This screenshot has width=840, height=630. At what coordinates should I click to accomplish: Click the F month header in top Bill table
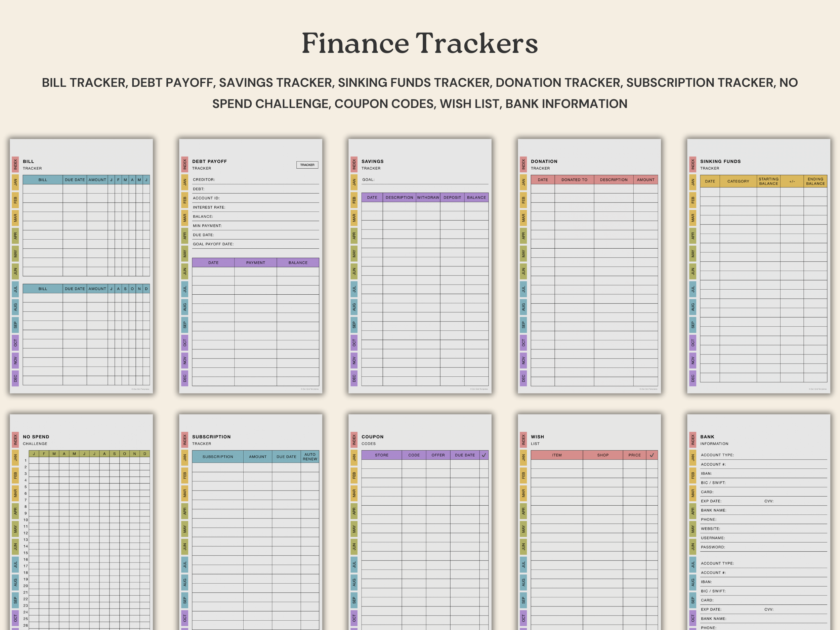pos(118,180)
